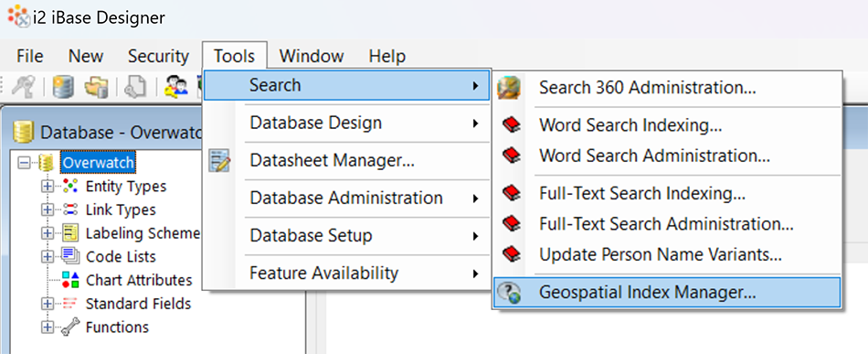Open the Help menu
This screenshot has width=868, height=354.
(387, 56)
